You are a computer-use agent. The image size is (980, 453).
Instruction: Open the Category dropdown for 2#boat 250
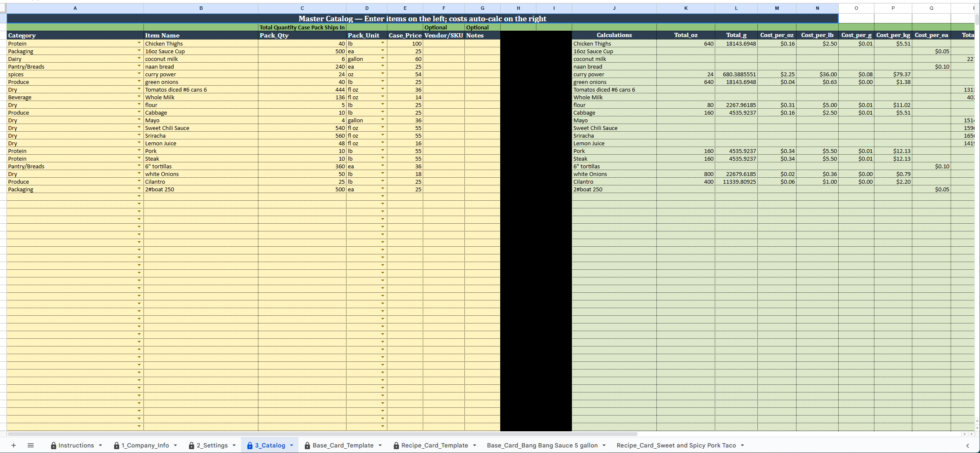139,189
